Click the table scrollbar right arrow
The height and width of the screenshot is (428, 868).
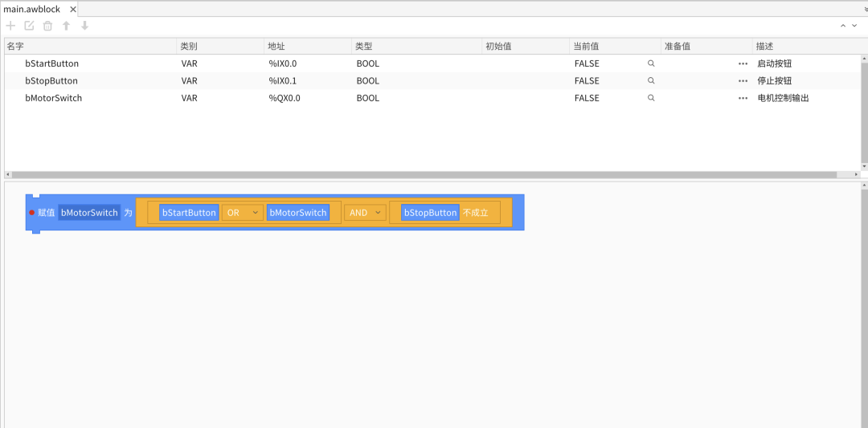click(858, 175)
